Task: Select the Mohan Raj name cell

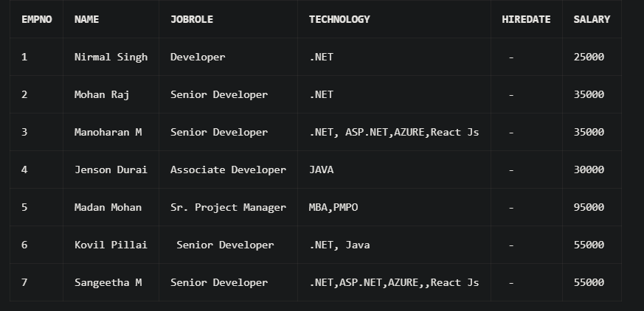Action: (102, 94)
